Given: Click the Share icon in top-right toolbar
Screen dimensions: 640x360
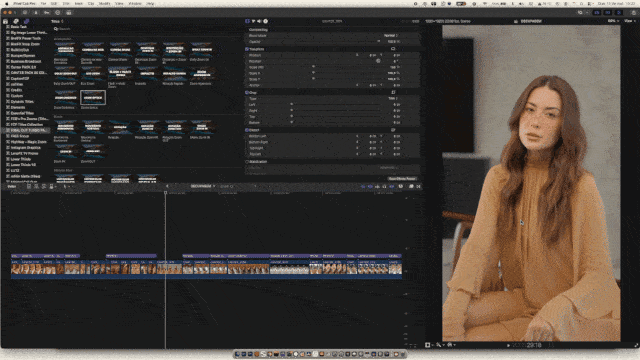Looking at the screenshot, I should pyautogui.click(x=633, y=13).
